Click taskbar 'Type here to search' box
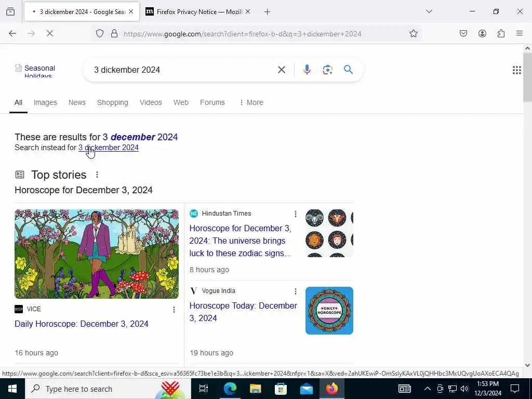 pos(108,389)
